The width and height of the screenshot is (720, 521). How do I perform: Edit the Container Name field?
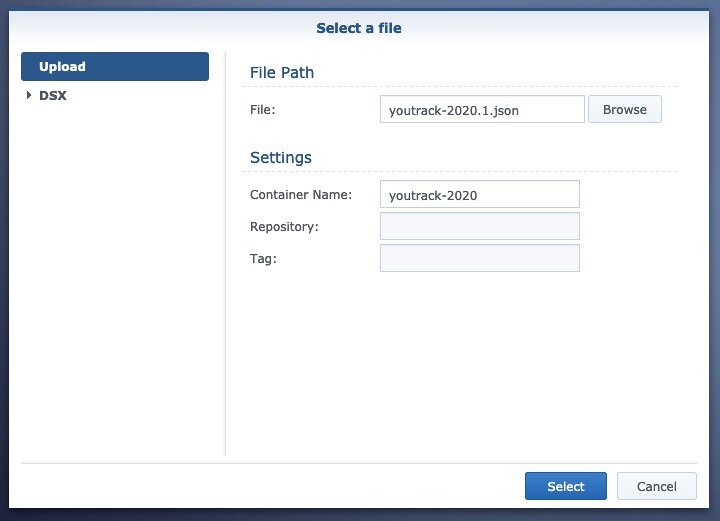point(480,194)
